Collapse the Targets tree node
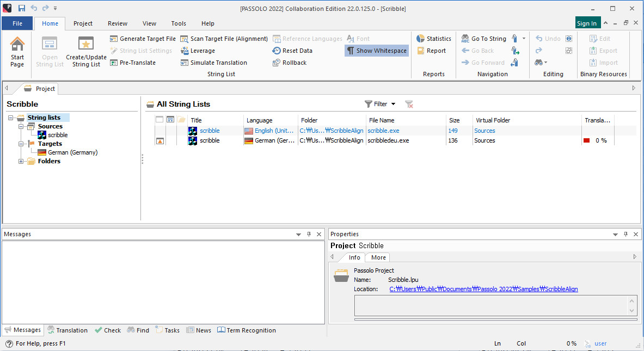Viewport: 644px width, 351px height. (x=21, y=144)
